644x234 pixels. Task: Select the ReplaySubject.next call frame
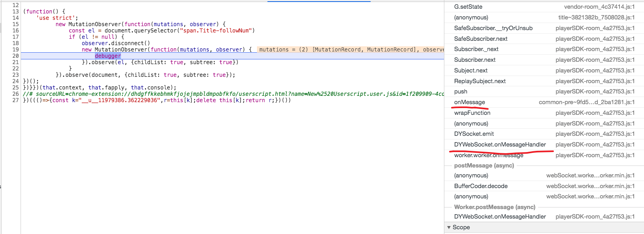coord(480,81)
